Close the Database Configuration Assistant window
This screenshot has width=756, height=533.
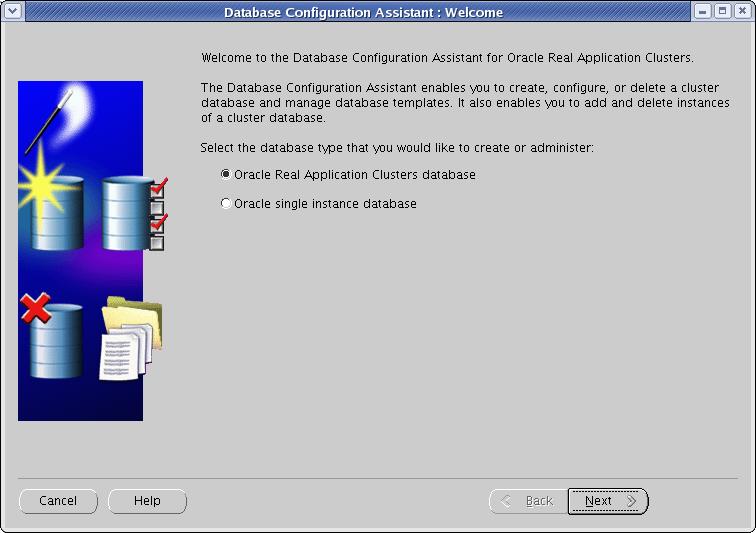(742, 11)
